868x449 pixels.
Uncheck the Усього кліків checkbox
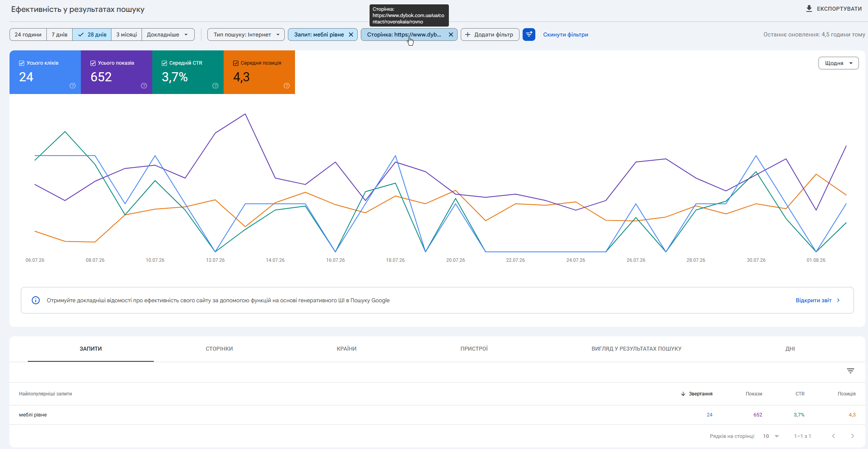tap(22, 63)
